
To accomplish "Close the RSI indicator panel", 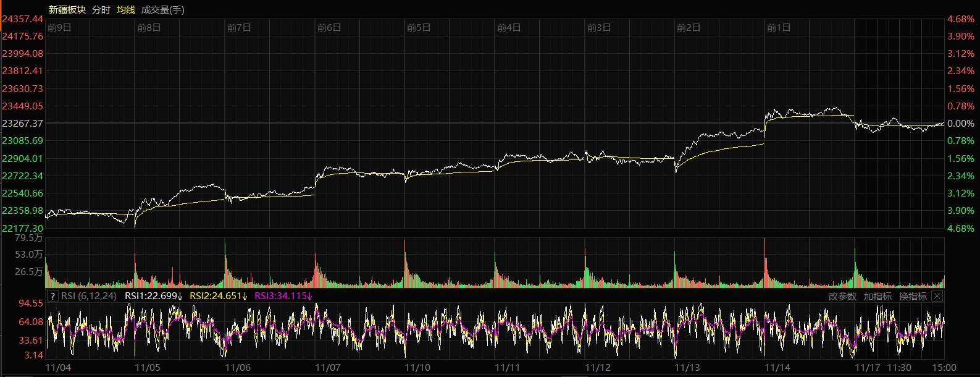I will point(937,296).
